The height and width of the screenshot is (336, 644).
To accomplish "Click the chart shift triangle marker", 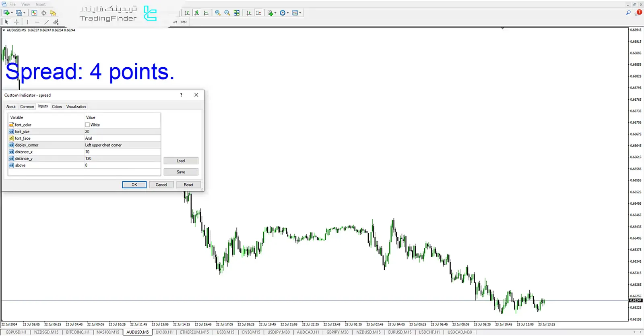I will [502, 29].
